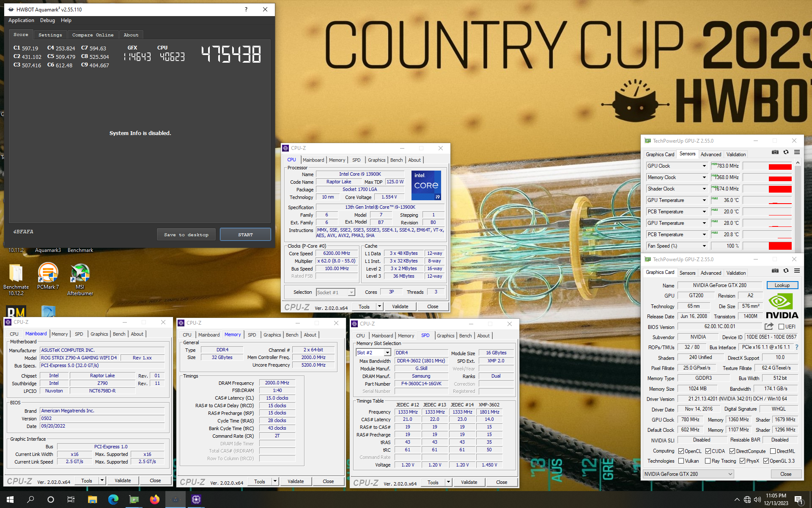This screenshot has width=812, height=508.
Task: Select the Bench tab in CPU-Z Processor window
Action: tap(396, 160)
